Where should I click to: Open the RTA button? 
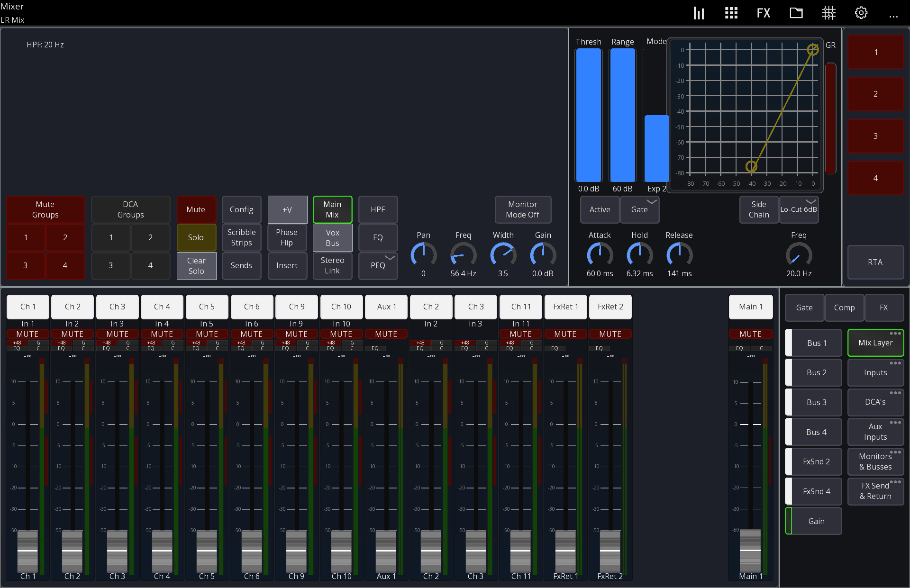875,262
